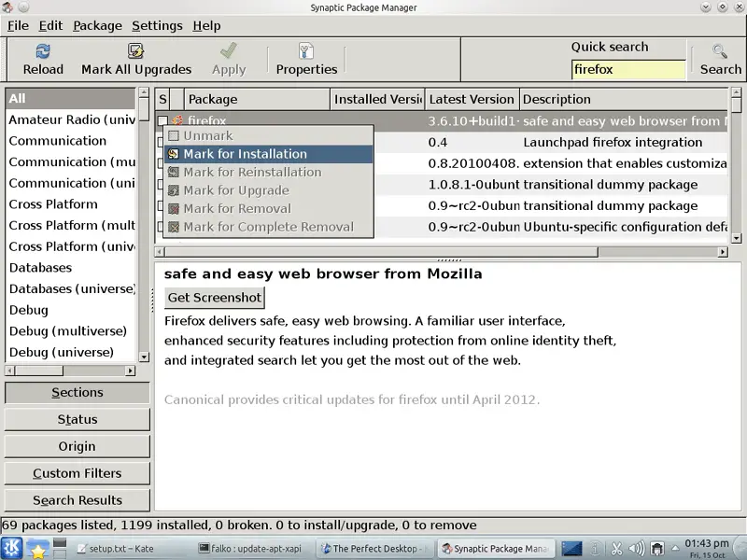This screenshot has height=560, width=747.
Task: Click the Unmark icon in context menu
Action: [x=174, y=135]
